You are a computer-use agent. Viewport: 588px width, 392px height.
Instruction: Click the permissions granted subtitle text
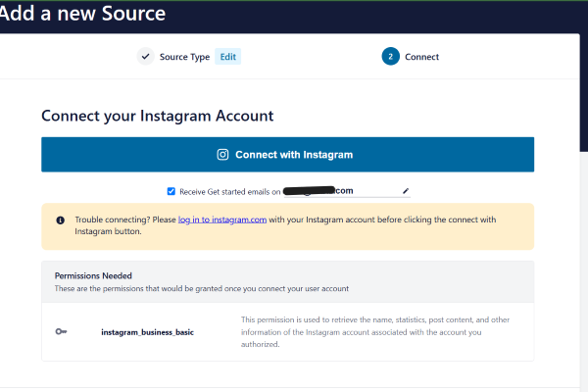click(x=202, y=288)
